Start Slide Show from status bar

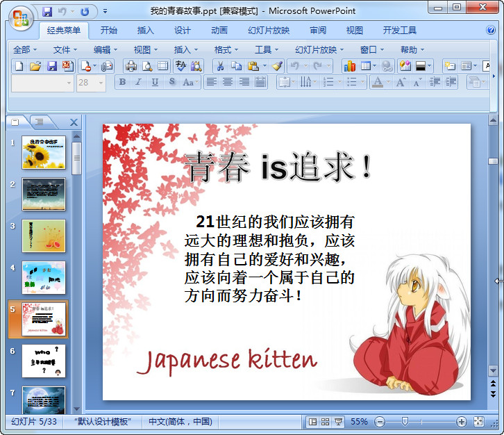coord(338,422)
